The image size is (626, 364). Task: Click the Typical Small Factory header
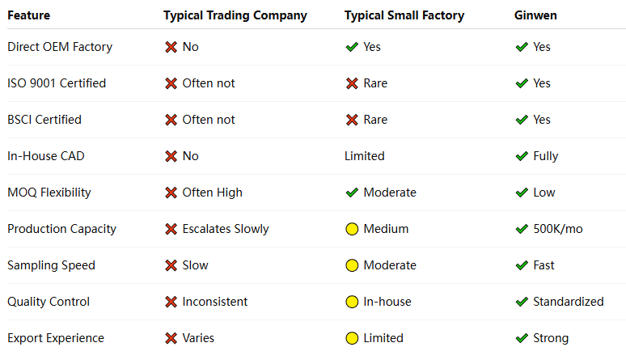click(x=406, y=14)
